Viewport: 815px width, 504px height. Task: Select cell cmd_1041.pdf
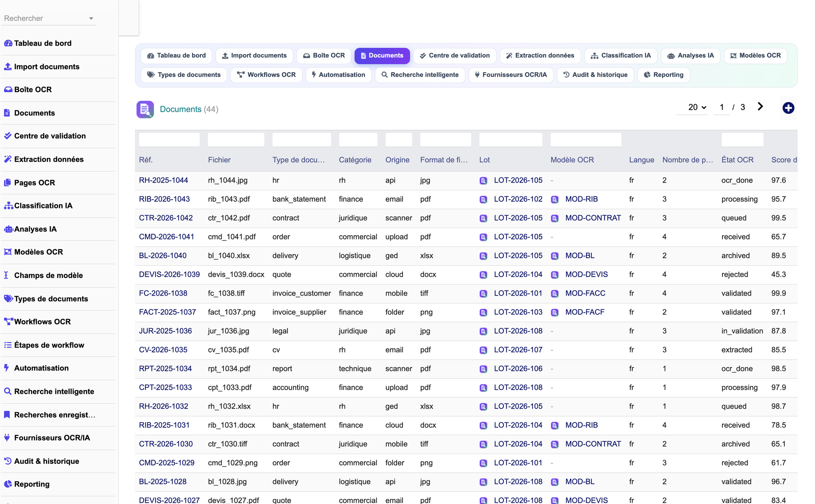(x=232, y=237)
